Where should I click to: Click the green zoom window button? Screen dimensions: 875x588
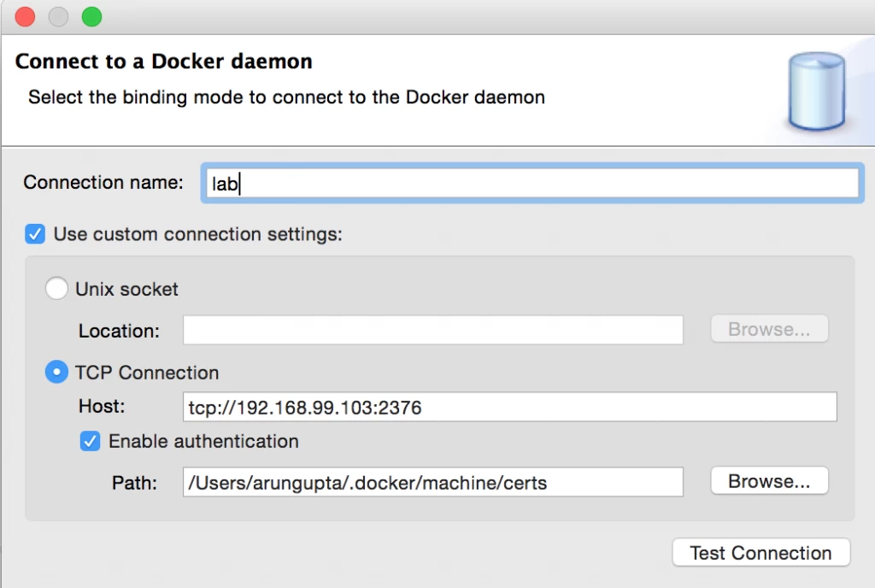(x=92, y=17)
